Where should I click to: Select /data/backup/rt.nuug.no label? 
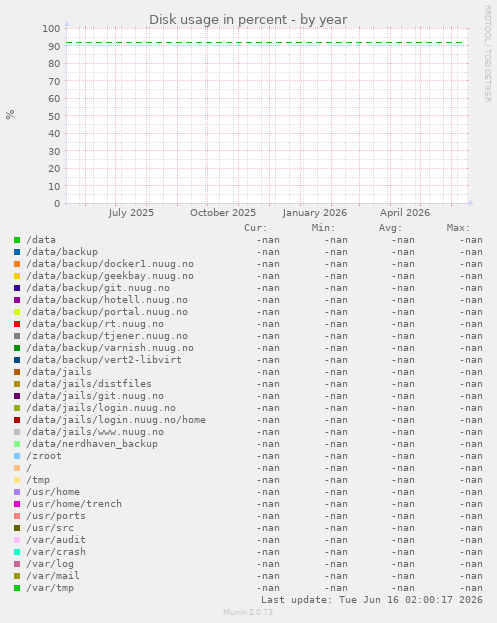tap(95, 324)
